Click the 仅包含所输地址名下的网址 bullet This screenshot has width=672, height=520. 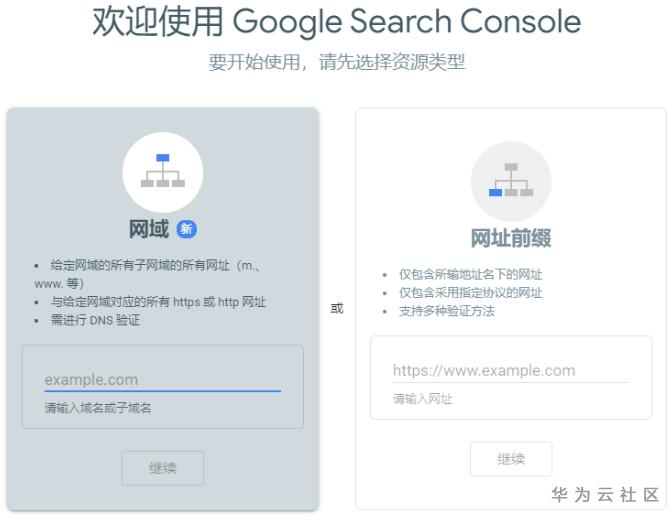point(470,274)
